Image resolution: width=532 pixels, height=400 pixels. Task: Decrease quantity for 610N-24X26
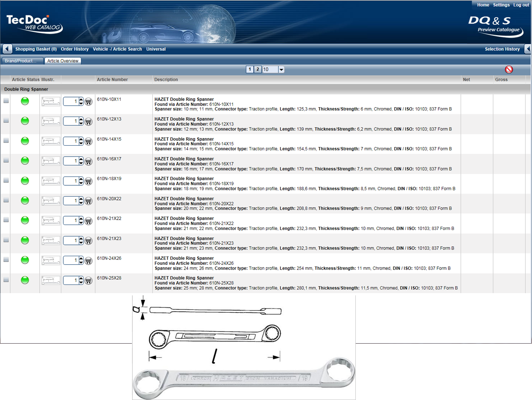tap(81, 262)
